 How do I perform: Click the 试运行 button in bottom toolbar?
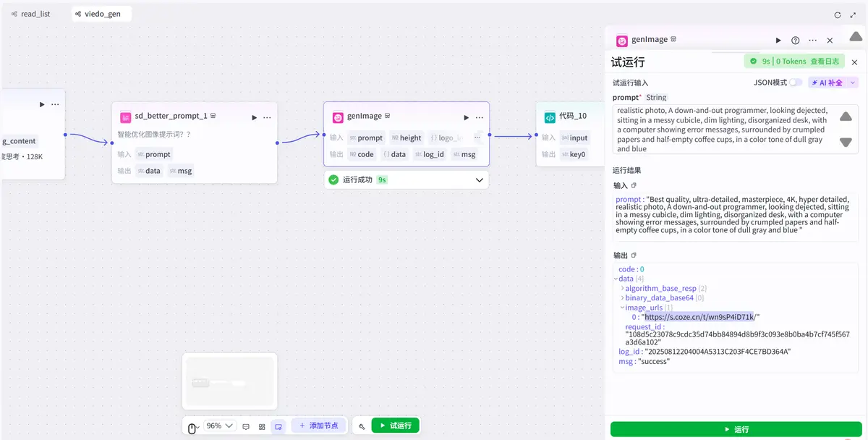396,426
